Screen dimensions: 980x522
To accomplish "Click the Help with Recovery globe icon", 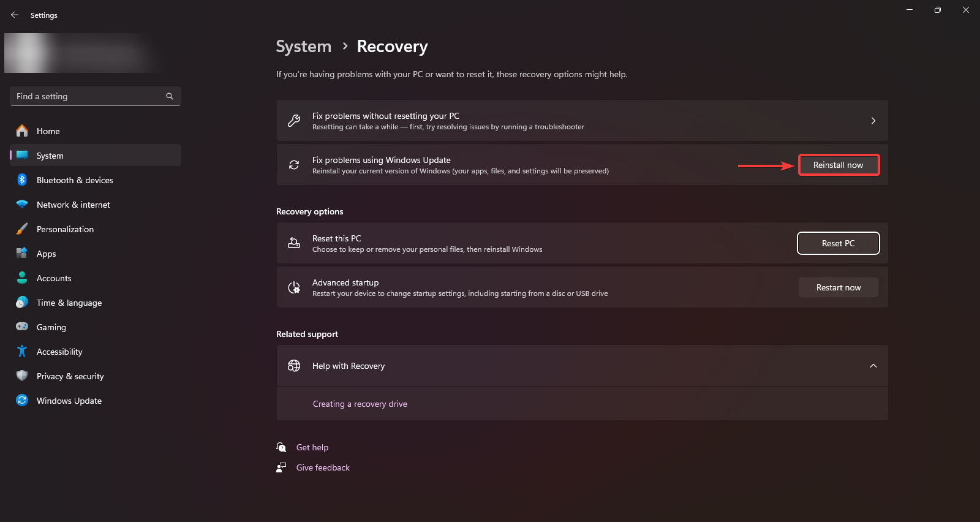I will (294, 366).
